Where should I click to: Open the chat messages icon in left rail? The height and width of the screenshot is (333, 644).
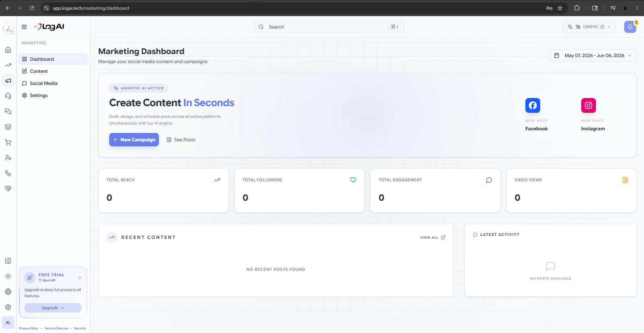8,111
